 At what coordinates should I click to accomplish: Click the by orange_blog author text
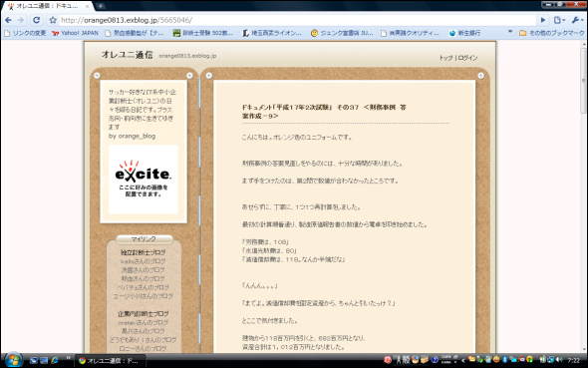coord(132,137)
